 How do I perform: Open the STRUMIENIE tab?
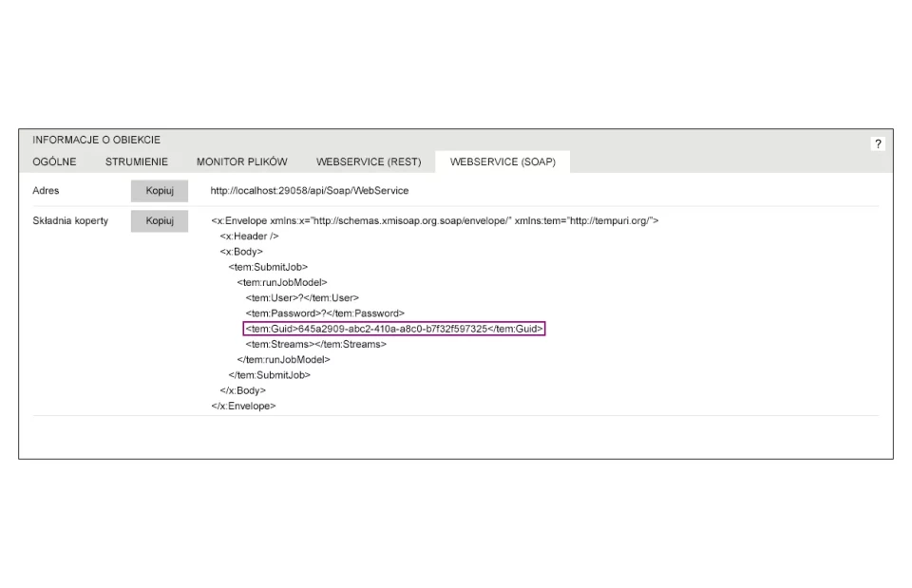click(x=137, y=162)
